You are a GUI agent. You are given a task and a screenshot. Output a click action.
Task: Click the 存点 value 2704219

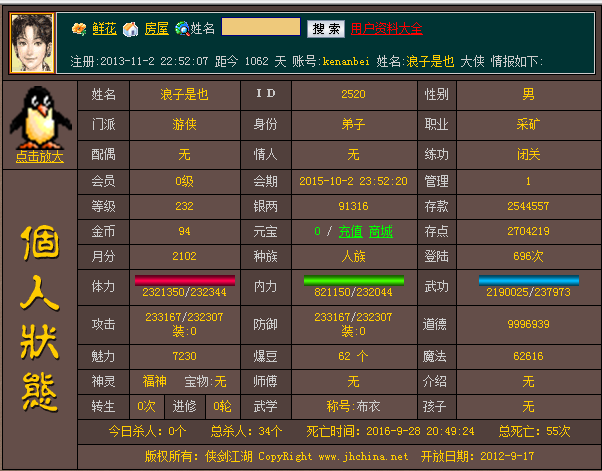[x=528, y=231]
